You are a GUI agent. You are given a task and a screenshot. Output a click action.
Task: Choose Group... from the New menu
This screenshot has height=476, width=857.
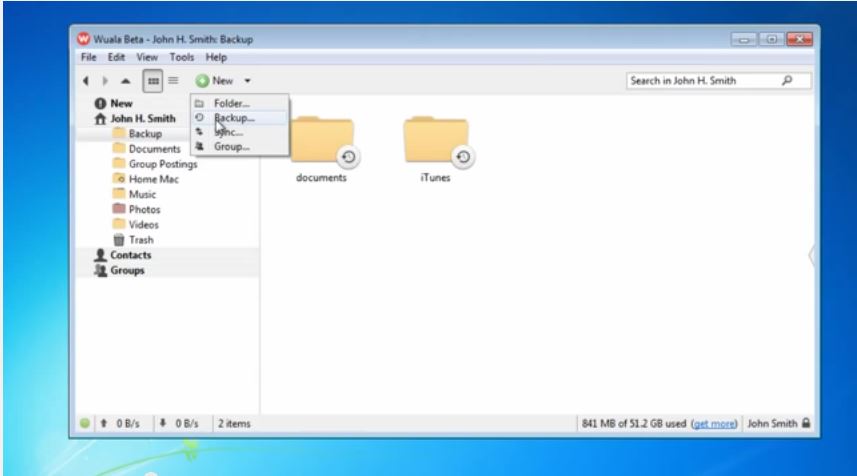[231, 146]
